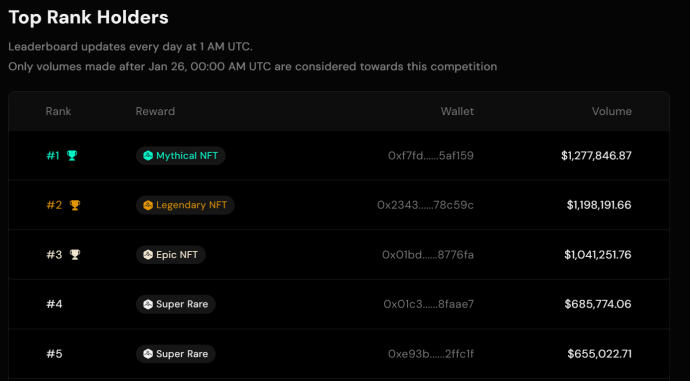Viewport: 690px width, 381px height.
Task: Click the Wallet column header
Action: [x=457, y=111]
